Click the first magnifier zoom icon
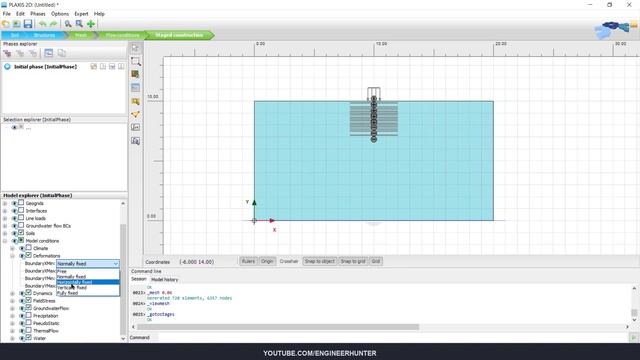The height and width of the screenshot is (360, 640). coord(68,24)
